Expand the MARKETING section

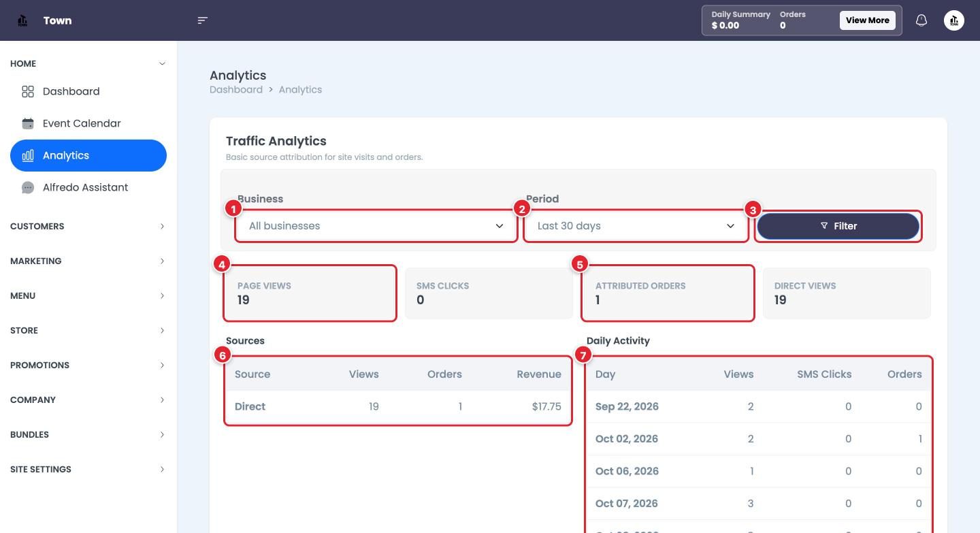pos(88,261)
